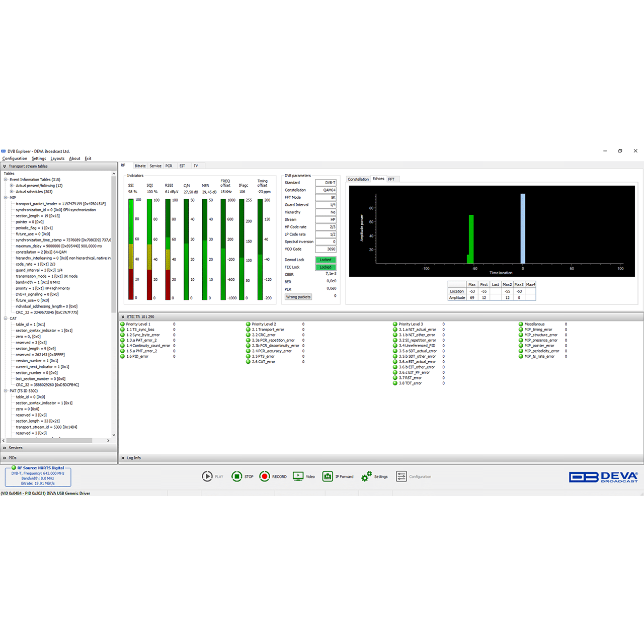Click the IP Forward icon

pyautogui.click(x=328, y=476)
